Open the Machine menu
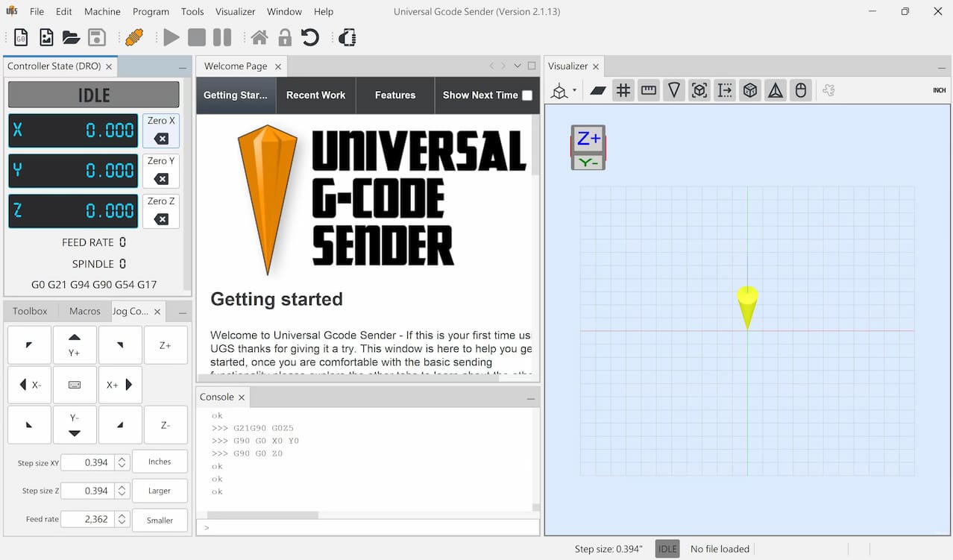The width and height of the screenshot is (953, 560). (102, 12)
